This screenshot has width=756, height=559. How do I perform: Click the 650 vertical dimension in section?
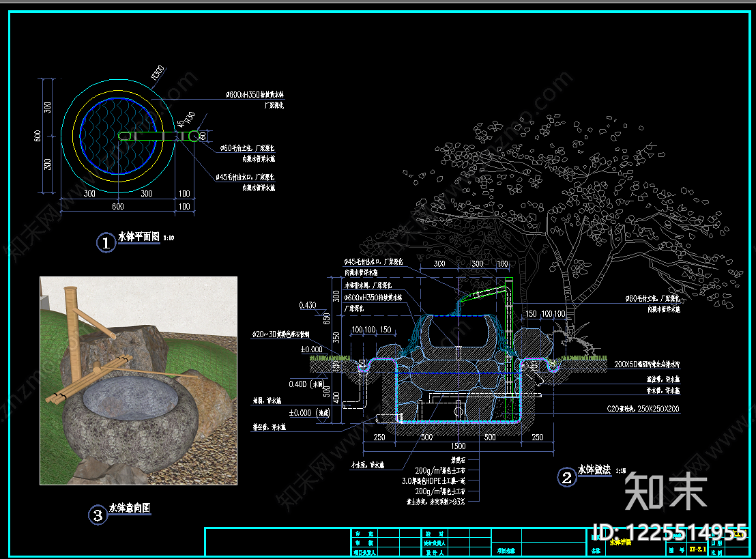[x=326, y=318]
